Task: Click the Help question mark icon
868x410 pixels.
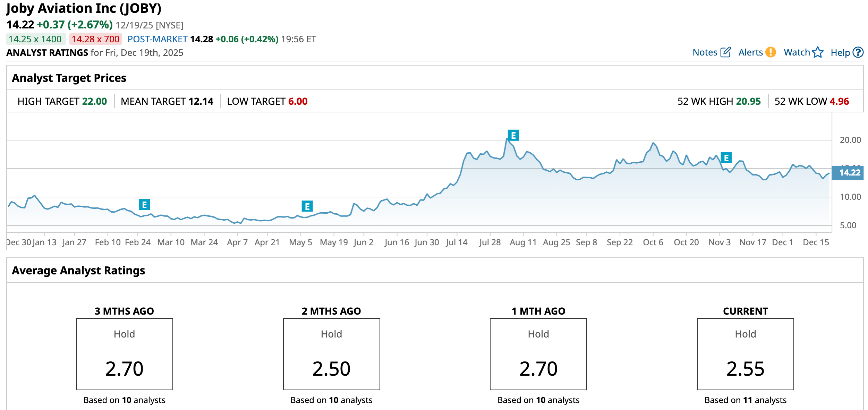Action: 858,52
